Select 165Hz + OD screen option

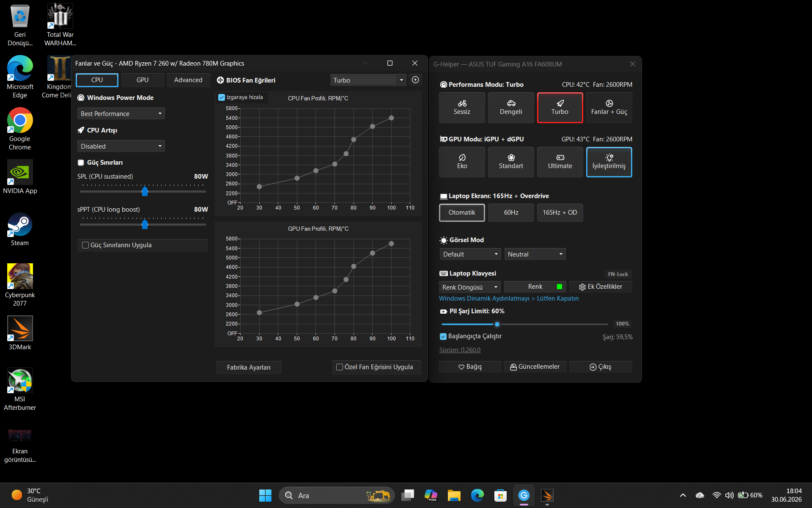pos(560,213)
